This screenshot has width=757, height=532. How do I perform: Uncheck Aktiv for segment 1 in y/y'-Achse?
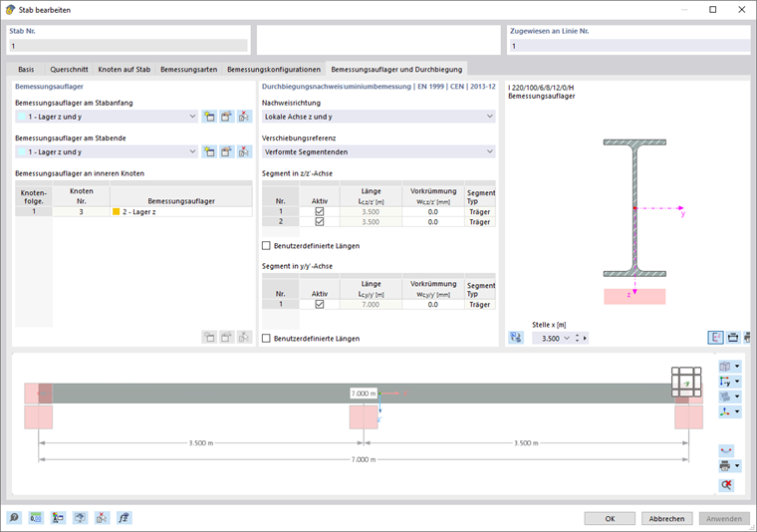point(319,304)
